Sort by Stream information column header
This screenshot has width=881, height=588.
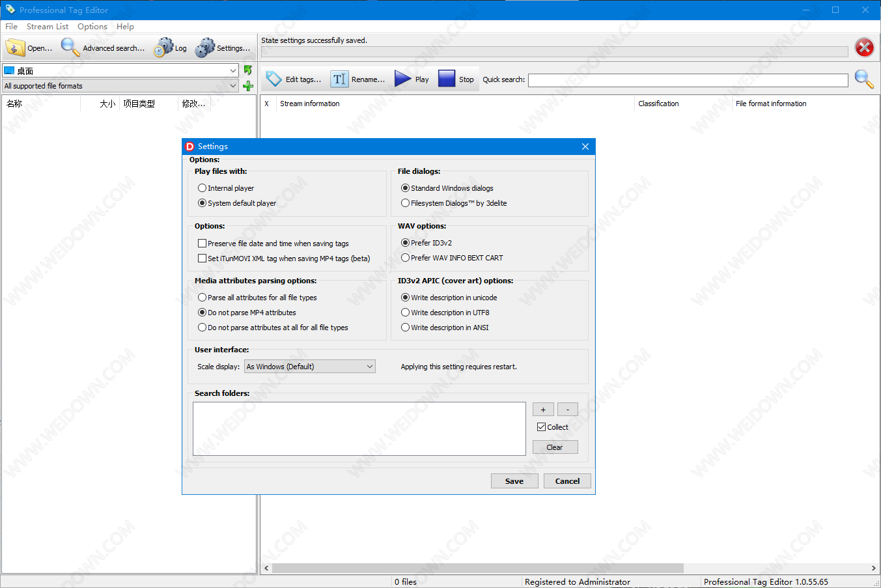click(455, 104)
